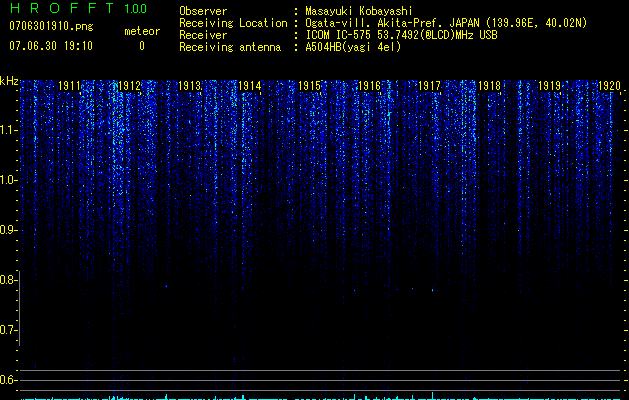Screen dimensions: 629x400
Task: Click the 1917 time marker
Action: click(429, 86)
